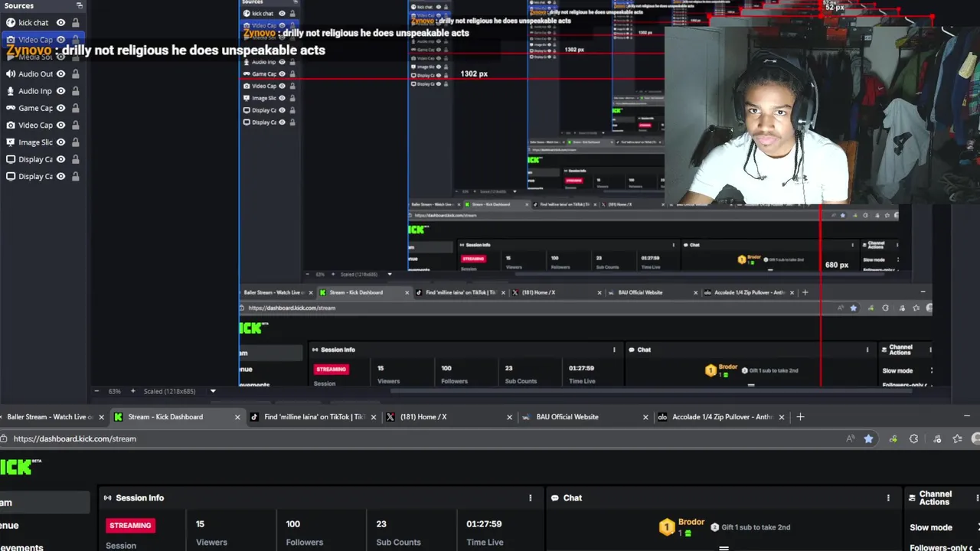Select the Audio Inp source row

42,91
